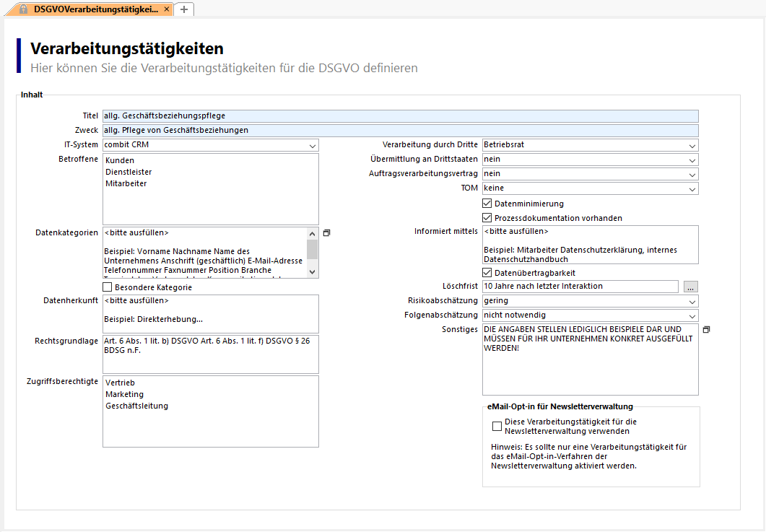Expand the Verarbeitung durch Dritte dropdown
Viewport: 766px width, 532px height.
click(692, 145)
